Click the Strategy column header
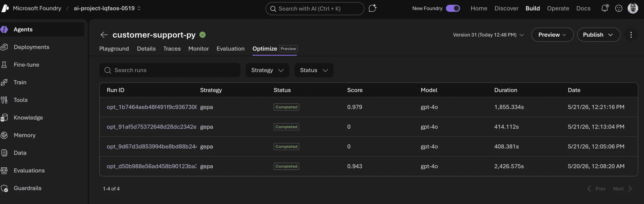Image resolution: width=644 pixels, height=204 pixels. point(211,90)
